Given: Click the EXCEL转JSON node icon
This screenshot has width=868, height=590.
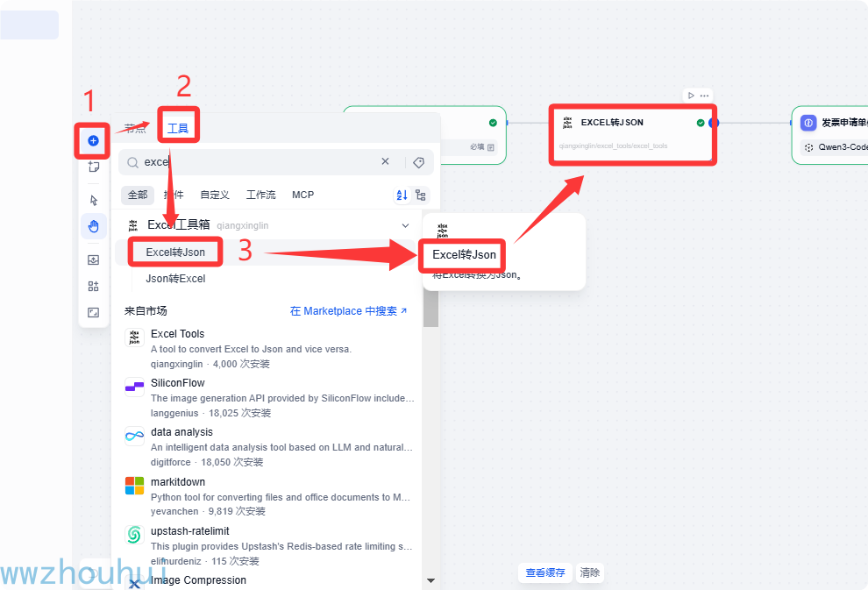Looking at the screenshot, I should click(x=567, y=123).
